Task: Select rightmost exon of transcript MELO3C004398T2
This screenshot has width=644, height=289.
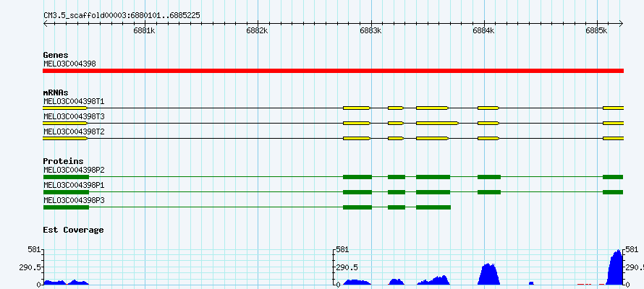Action: 613,139
